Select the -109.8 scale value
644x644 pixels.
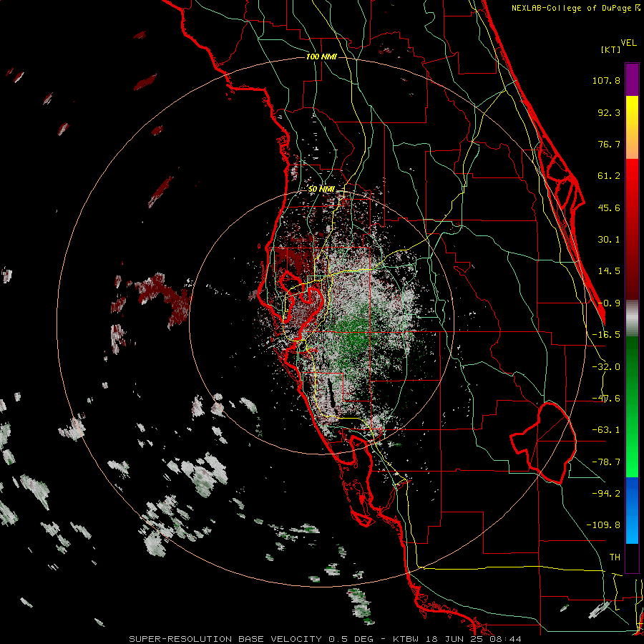click(x=603, y=525)
